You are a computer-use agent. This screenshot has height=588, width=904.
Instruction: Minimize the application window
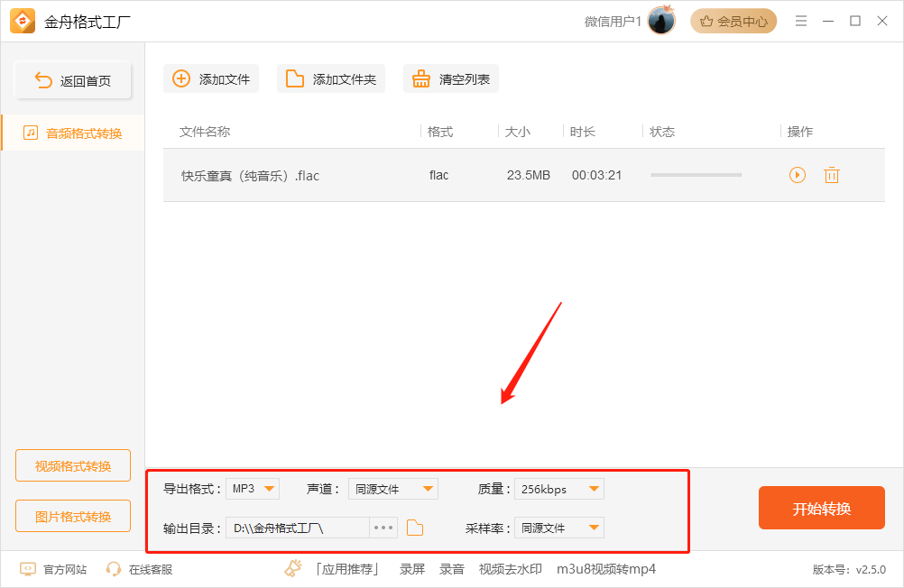[828, 22]
